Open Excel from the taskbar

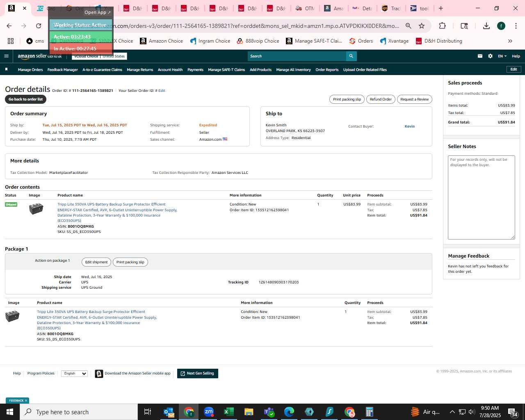pyautogui.click(x=229, y=412)
